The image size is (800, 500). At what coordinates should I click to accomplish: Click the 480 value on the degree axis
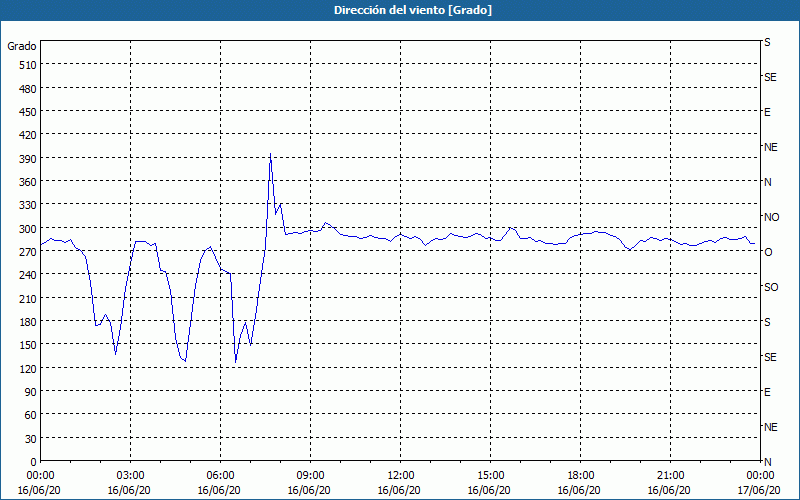click(29, 89)
